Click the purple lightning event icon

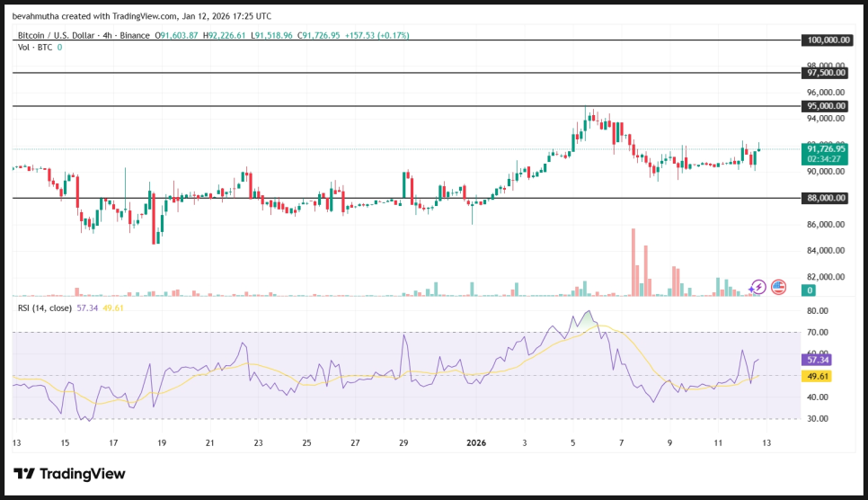click(758, 287)
